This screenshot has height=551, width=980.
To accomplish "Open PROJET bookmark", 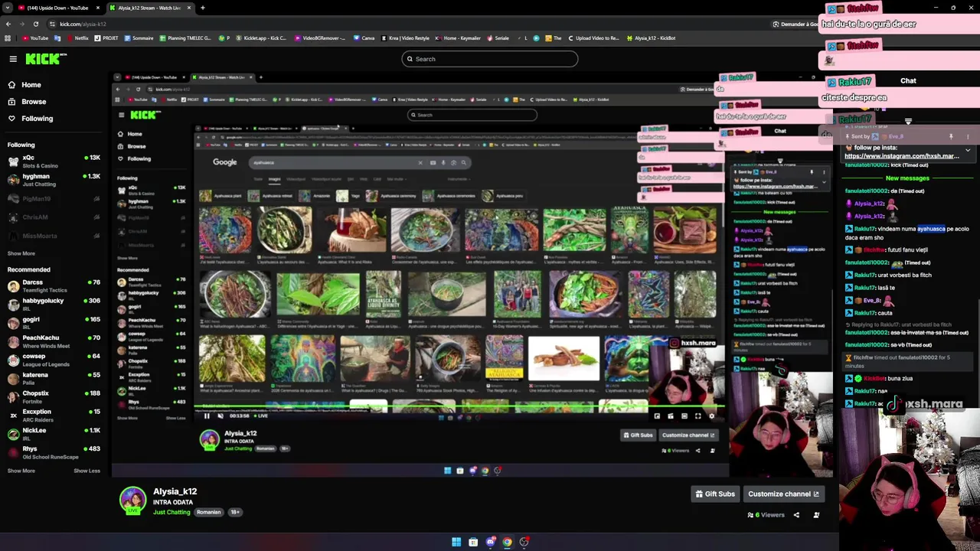I will pyautogui.click(x=106, y=37).
